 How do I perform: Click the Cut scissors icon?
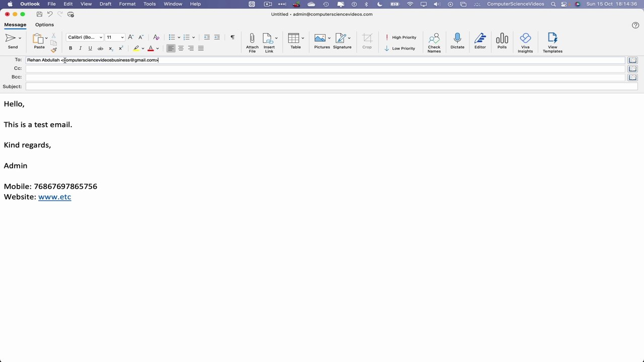54,36
